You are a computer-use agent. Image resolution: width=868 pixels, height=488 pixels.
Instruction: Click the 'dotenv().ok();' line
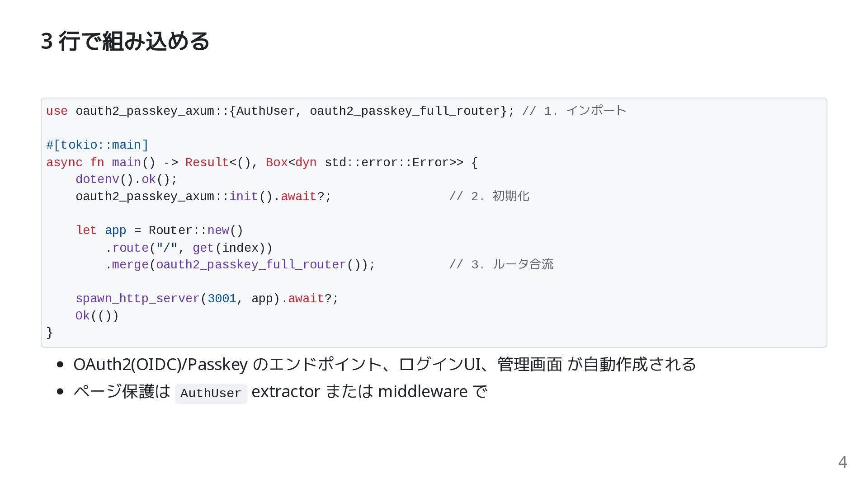(x=126, y=179)
